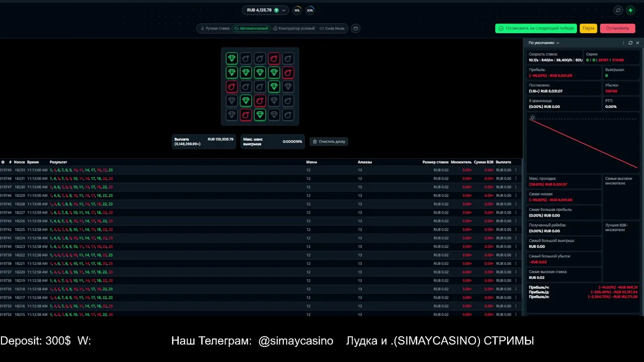Image resolution: width=644 pixels, height=362 pixels.
Task: Click the Время column header
Action: tap(33, 162)
